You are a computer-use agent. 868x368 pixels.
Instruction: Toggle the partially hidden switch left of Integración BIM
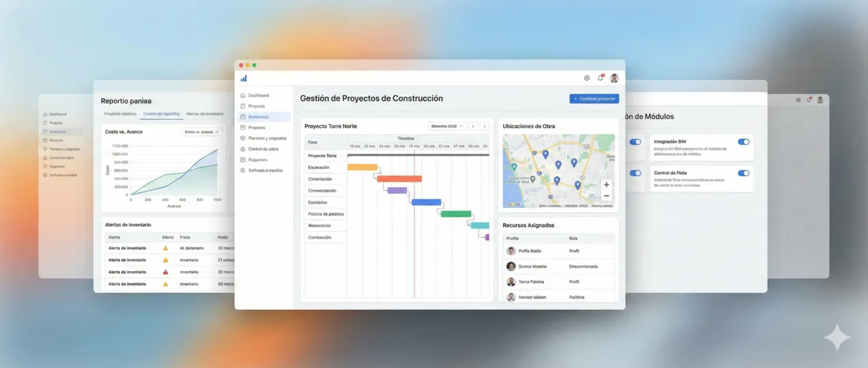point(635,142)
